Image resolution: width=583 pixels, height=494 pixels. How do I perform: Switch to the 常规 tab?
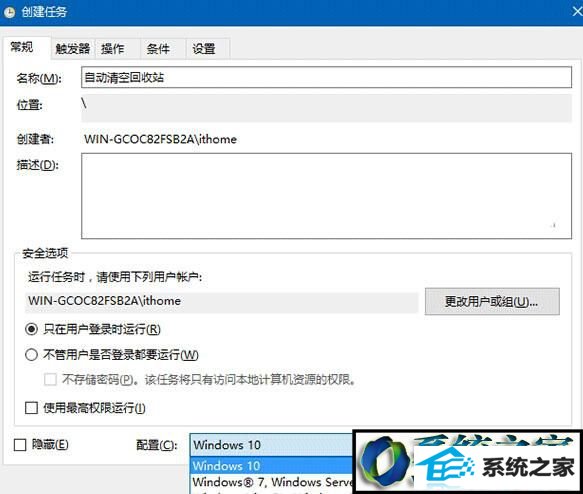coord(26,48)
